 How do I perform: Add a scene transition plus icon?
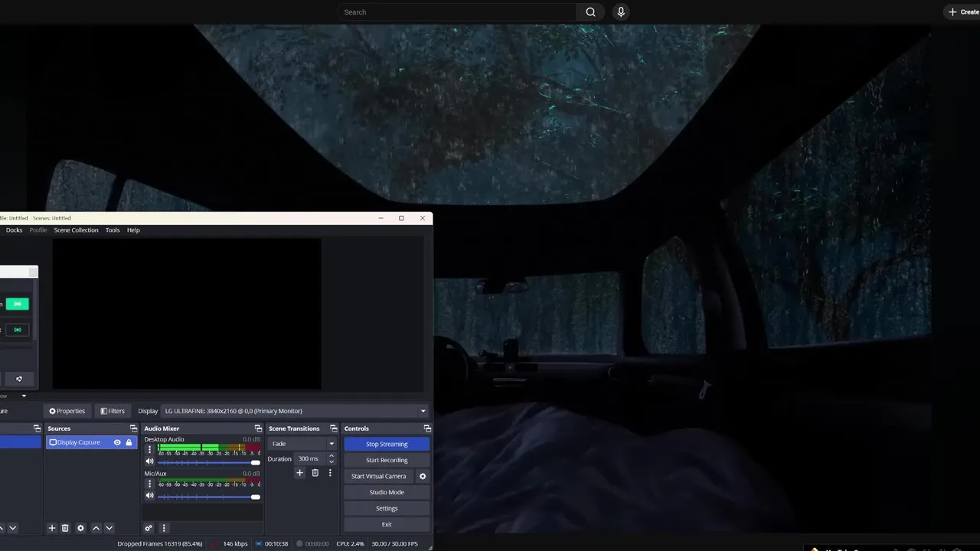[299, 473]
